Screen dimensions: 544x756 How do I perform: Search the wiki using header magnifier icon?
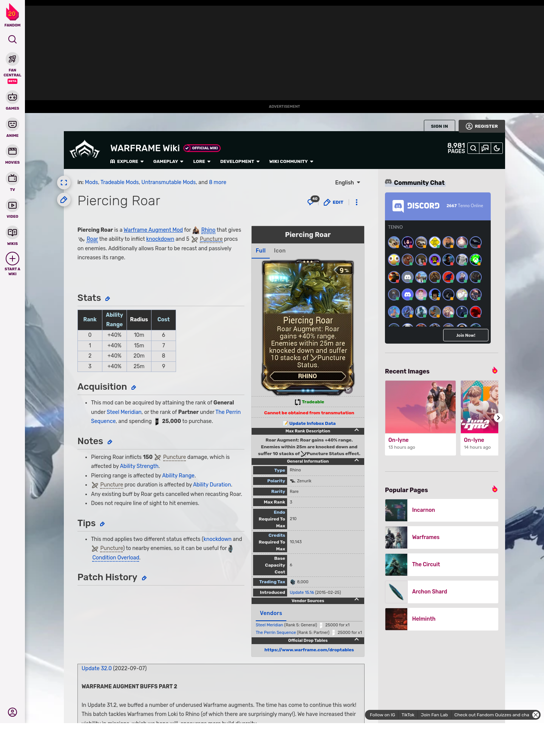click(473, 148)
